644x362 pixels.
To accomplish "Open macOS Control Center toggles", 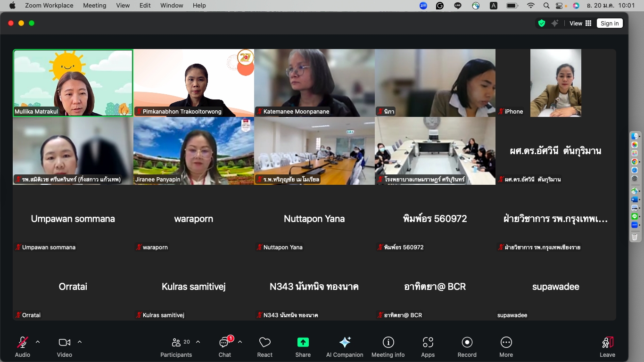I will click(560, 6).
